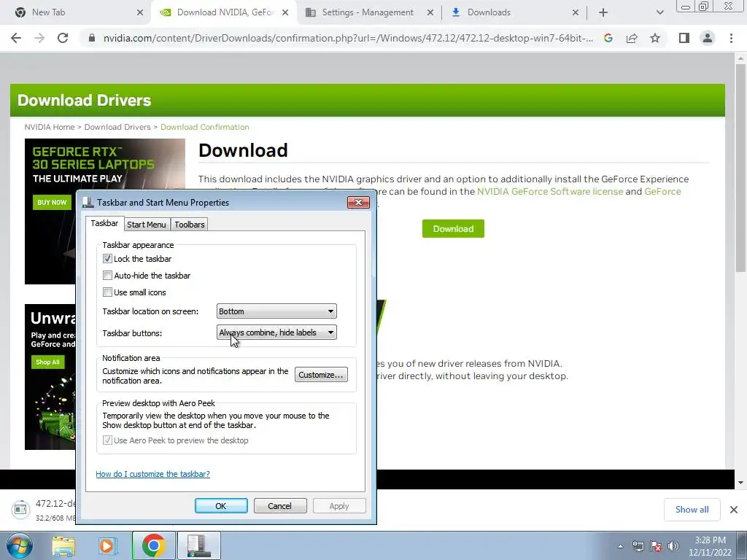Open the Windows Start orb
The width and height of the screenshot is (747, 560).
[x=19, y=545]
